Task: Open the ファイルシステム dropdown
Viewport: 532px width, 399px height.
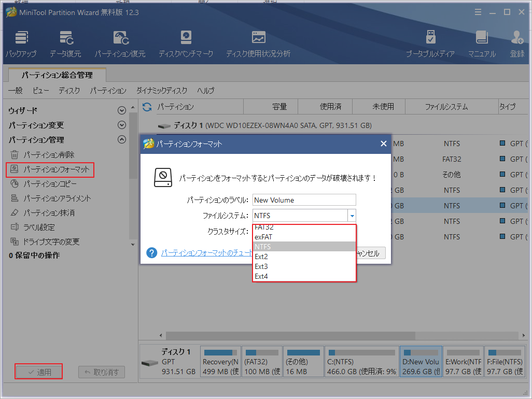Action: pyautogui.click(x=352, y=215)
